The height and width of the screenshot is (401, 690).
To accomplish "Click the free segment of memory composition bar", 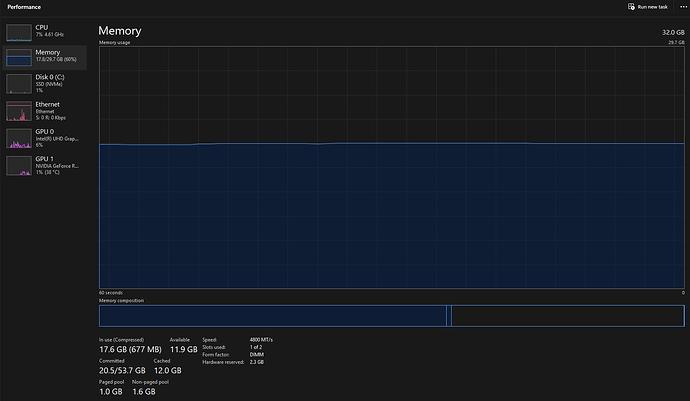I will click(x=568, y=316).
